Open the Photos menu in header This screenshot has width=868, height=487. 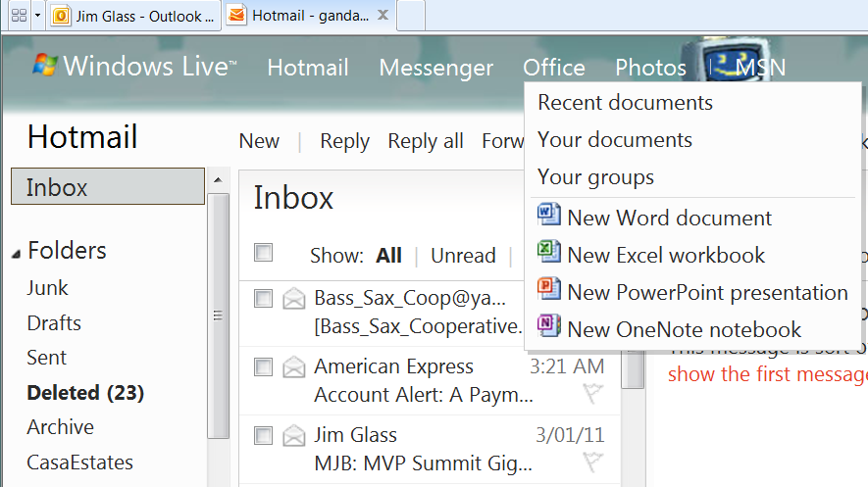click(650, 68)
